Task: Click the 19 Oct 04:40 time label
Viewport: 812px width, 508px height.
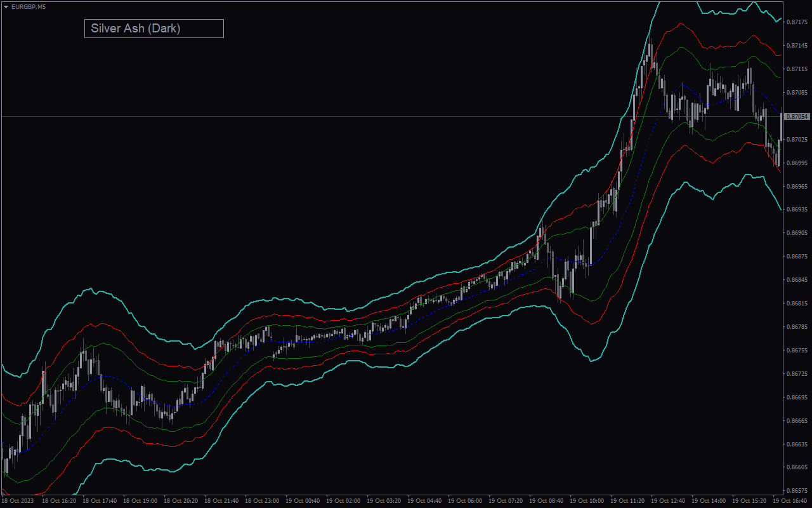Action: (x=424, y=501)
